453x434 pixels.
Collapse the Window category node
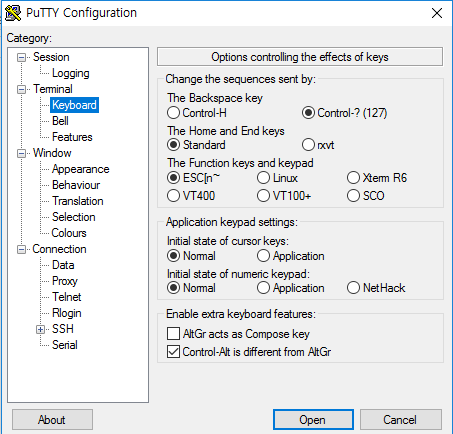pyautogui.click(x=21, y=154)
